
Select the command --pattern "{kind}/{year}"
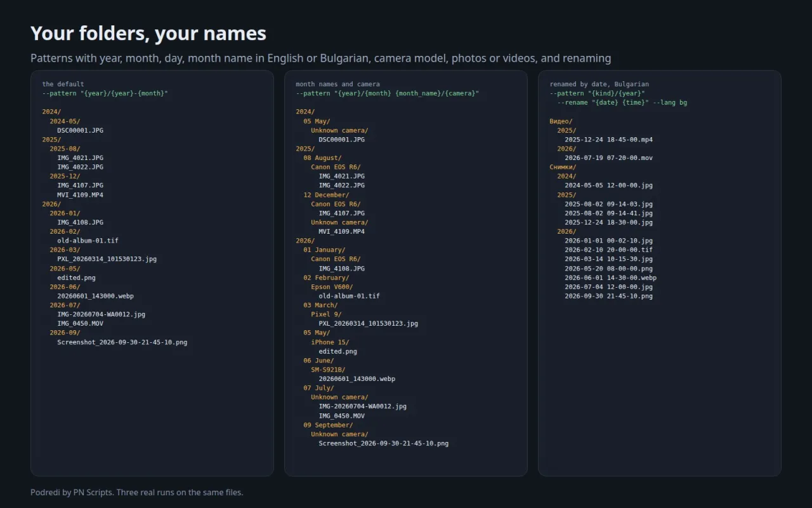click(x=597, y=93)
